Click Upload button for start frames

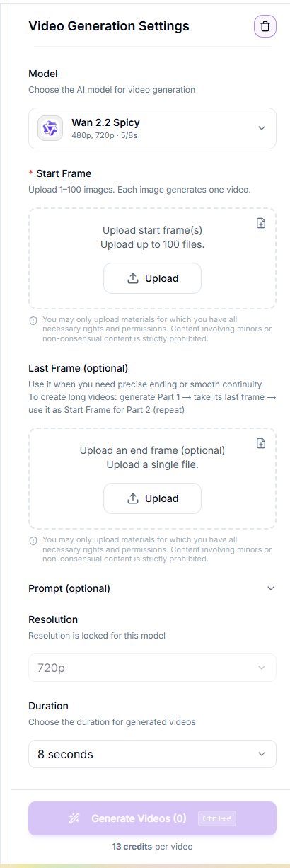point(152,278)
